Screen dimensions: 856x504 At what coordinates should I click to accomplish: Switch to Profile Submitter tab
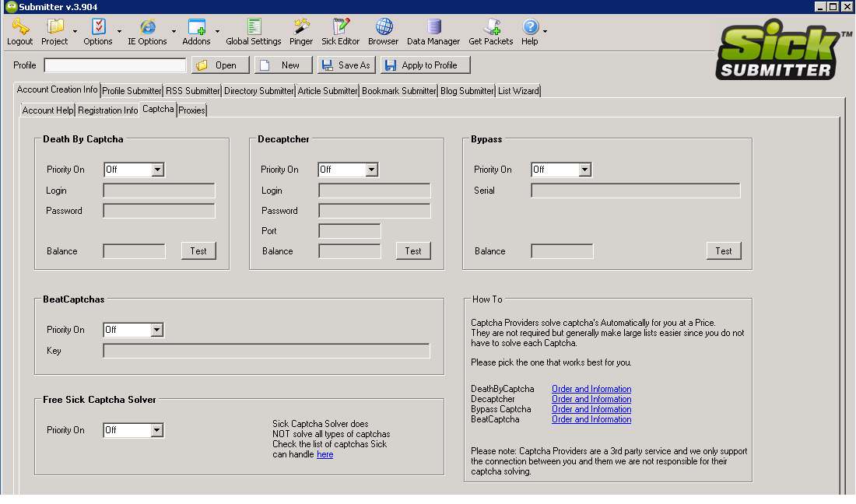[x=132, y=90]
